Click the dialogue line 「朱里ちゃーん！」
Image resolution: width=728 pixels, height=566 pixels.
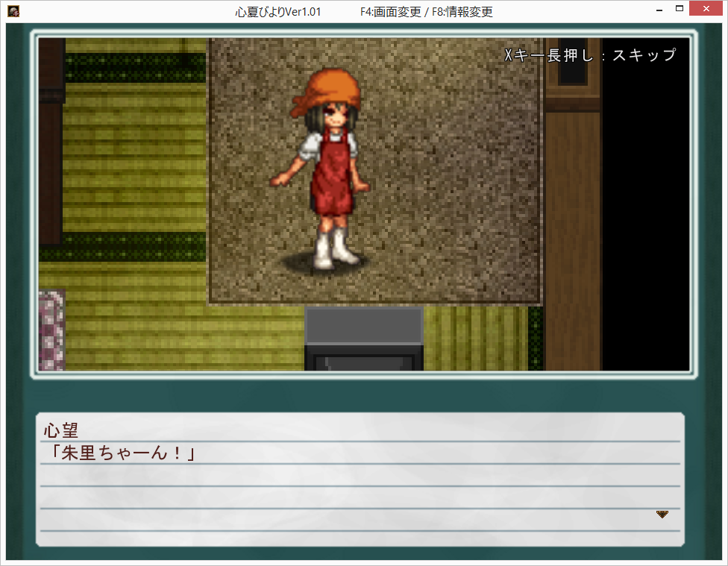point(122,453)
